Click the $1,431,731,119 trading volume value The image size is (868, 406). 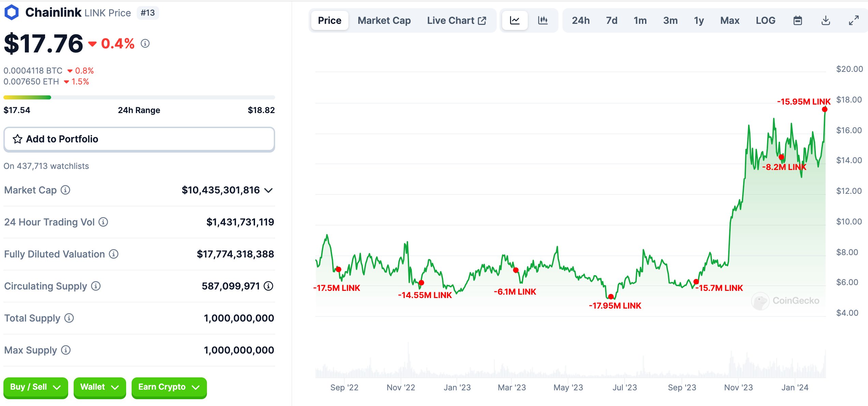[x=240, y=222]
